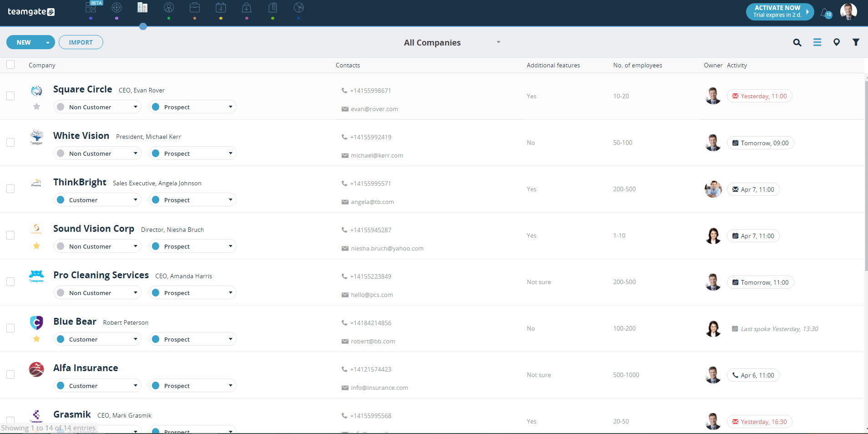Open White Vision's Tomorrow, 09:00 activity

[x=761, y=143]
